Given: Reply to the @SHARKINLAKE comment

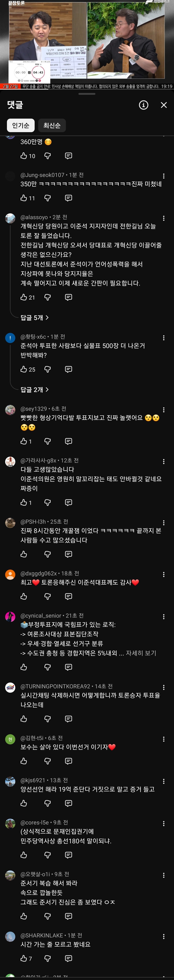Looking at the screenshot, I should click(68, 958).
